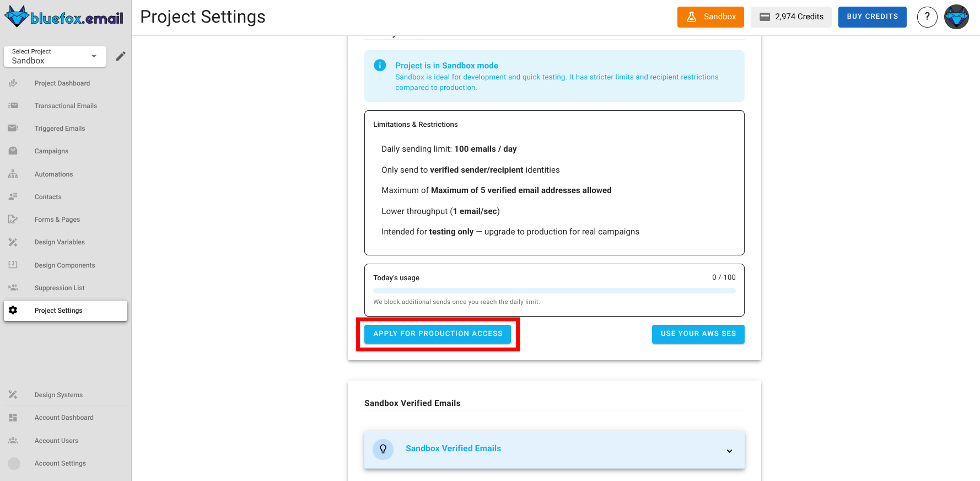Click the lightbulb icon in Sandbox Verified Emails

[x=383, y=449]
